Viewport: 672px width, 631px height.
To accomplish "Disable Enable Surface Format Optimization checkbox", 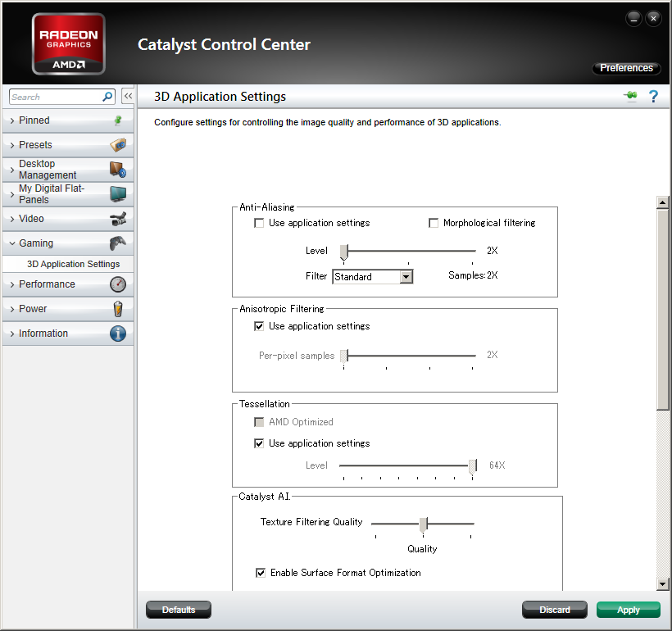I will 261,573.
